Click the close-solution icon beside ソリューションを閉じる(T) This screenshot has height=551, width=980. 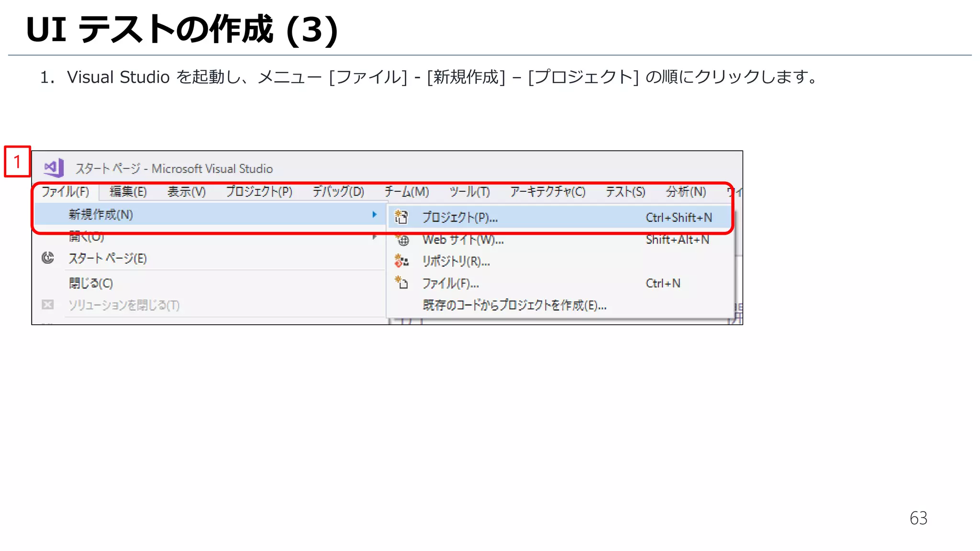(x=48, y=305)
